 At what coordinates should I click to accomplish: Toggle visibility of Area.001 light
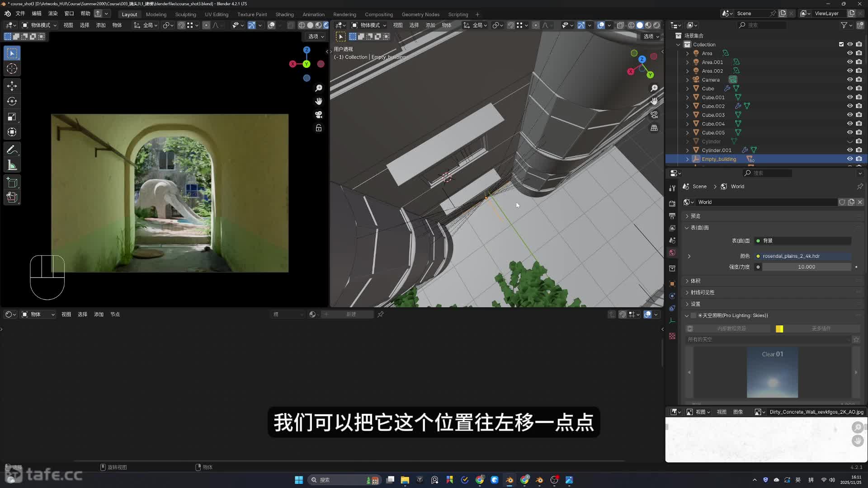click(850, 62)
